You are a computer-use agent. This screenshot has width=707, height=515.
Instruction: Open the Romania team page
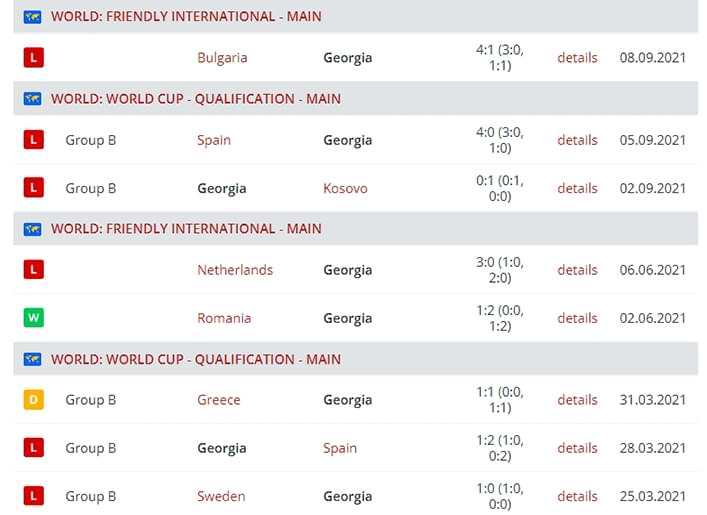pos(224,318)
